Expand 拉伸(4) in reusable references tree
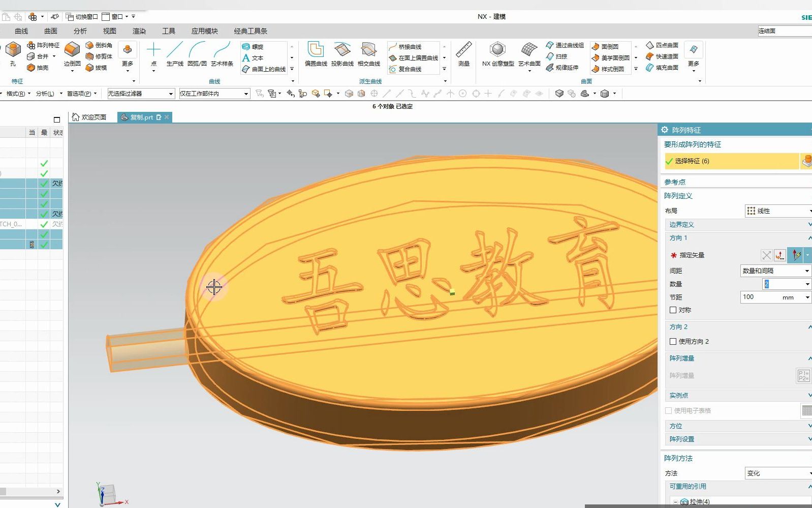The height and width of the screenshot is (508, 812). [676, 502]
